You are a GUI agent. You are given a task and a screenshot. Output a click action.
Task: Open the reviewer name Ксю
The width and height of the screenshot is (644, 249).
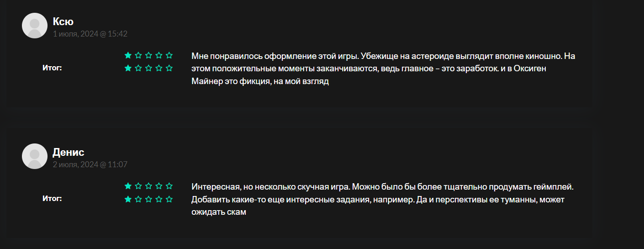pos(63,21)
